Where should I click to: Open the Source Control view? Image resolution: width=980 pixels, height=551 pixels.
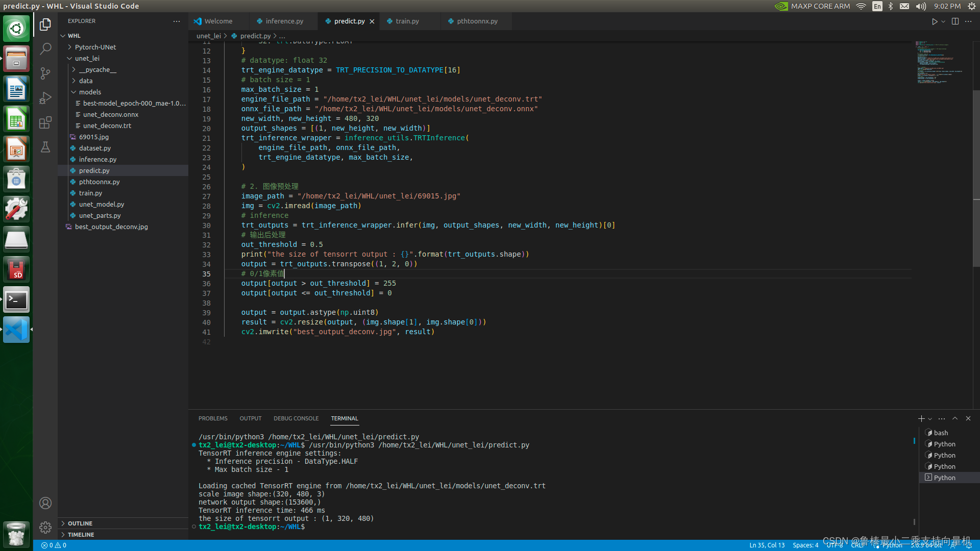pyautogui.click(x=45, y=73)
